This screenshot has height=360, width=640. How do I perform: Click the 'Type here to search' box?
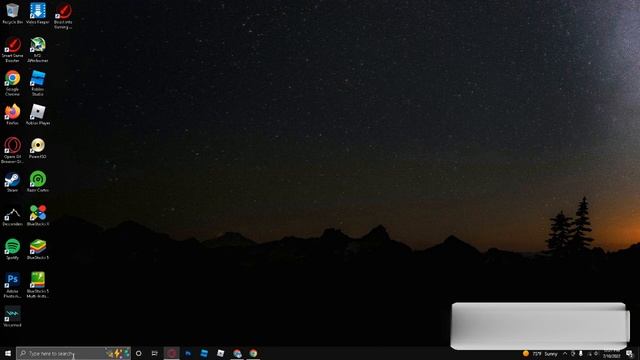click(73, 353)
